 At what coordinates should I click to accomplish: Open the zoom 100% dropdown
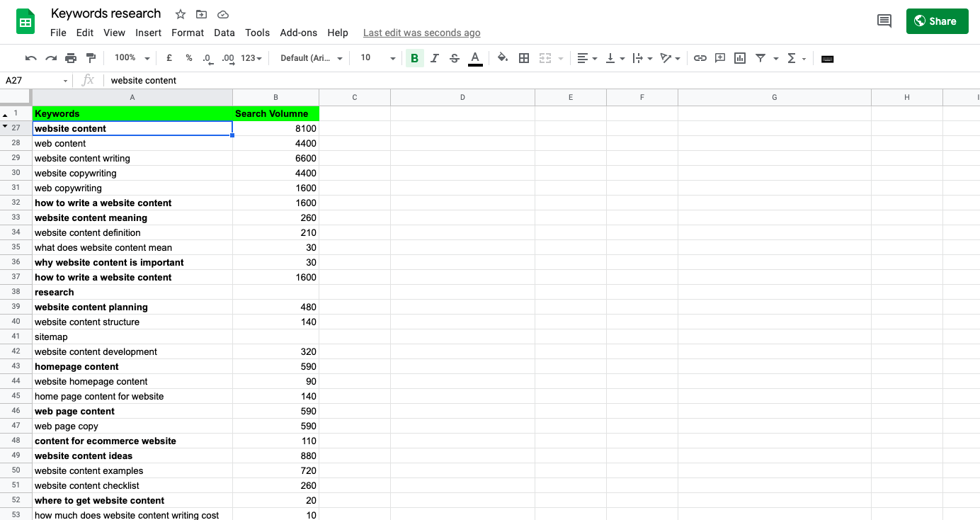coord(132,58)
